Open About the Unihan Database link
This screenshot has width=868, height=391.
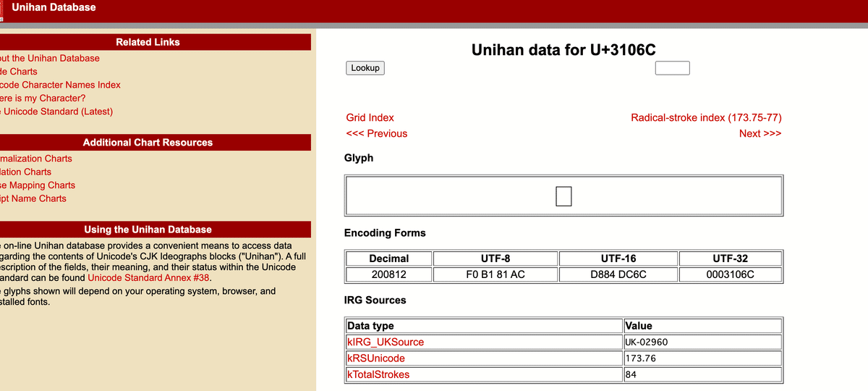[x=49, y=58]
